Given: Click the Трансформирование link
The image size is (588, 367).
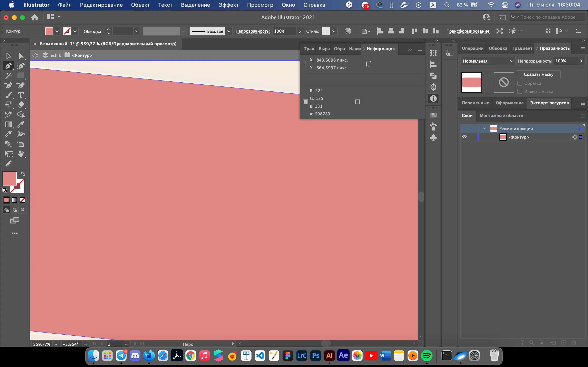Looking at the screenshot, I should point(468,31).
